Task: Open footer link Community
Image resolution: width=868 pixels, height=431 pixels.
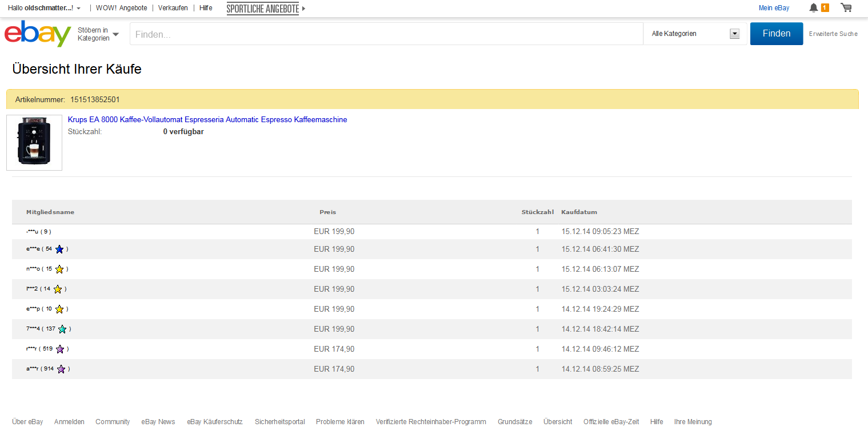Action: tap(113, 422)
